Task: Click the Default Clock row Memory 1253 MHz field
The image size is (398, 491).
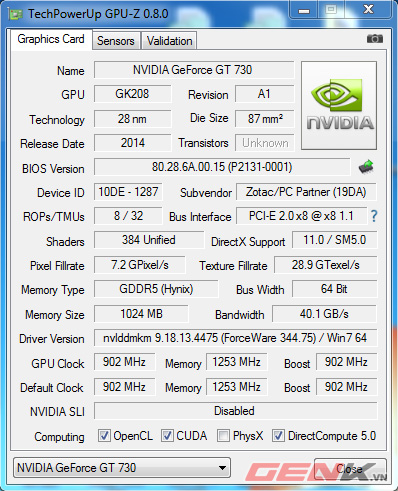Action: [x=237, y=387]
